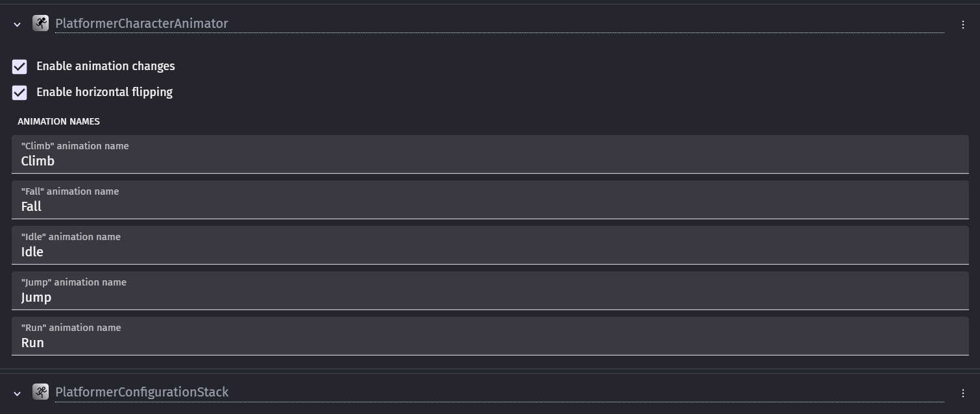Screen dimensions: 980x414
Task: Click the "Enable animation changes" label text
Action: click(105, 66)
